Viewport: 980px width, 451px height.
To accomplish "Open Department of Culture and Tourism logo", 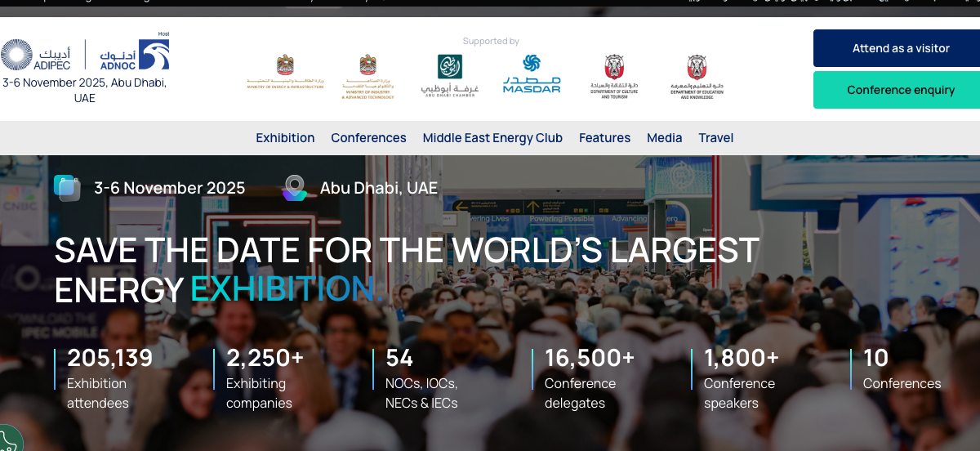I will 614,77.
